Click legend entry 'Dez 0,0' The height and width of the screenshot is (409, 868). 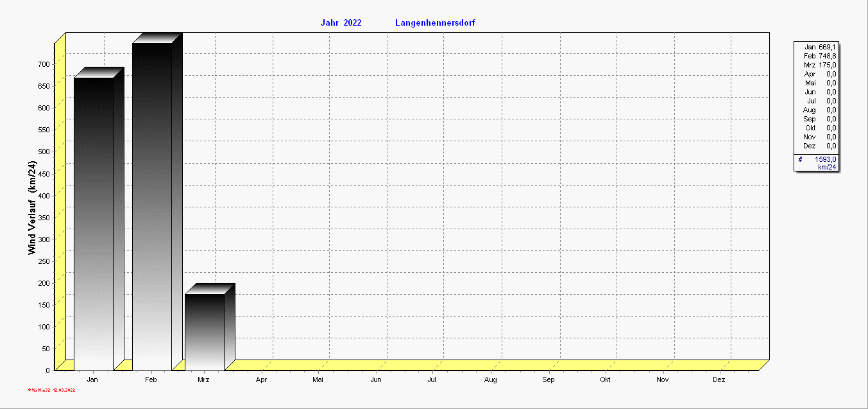[x=819, y=146]
